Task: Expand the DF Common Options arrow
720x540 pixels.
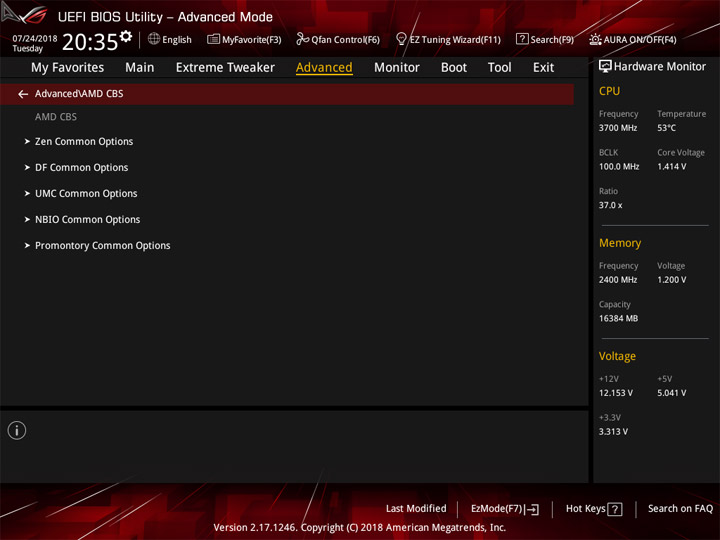Action: point(27,168)
